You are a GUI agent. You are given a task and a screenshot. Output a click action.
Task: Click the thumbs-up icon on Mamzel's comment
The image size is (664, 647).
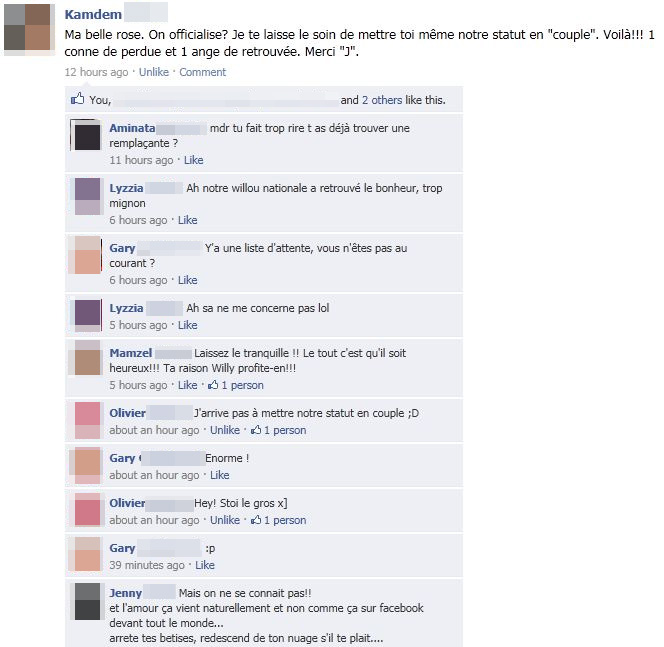213,385
